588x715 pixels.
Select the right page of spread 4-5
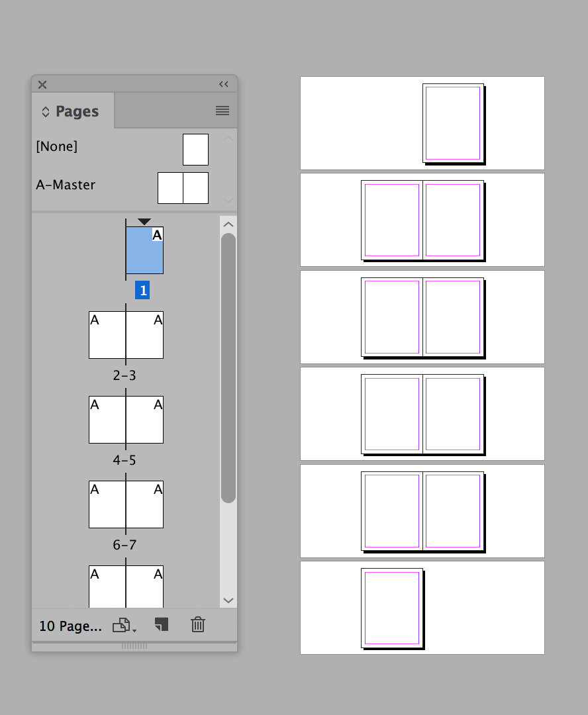pyautogui.click(x=144, y=420)
